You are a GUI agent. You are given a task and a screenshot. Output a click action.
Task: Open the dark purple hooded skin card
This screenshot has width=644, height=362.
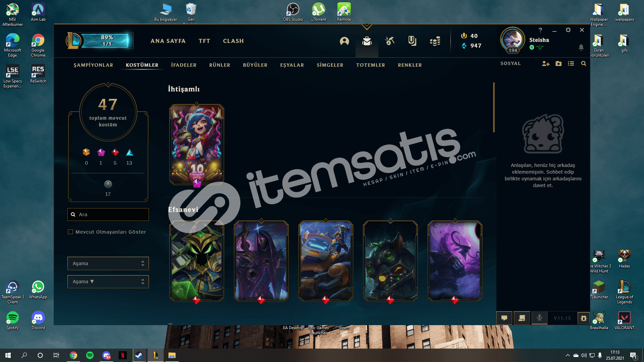(x=261, y=261)
